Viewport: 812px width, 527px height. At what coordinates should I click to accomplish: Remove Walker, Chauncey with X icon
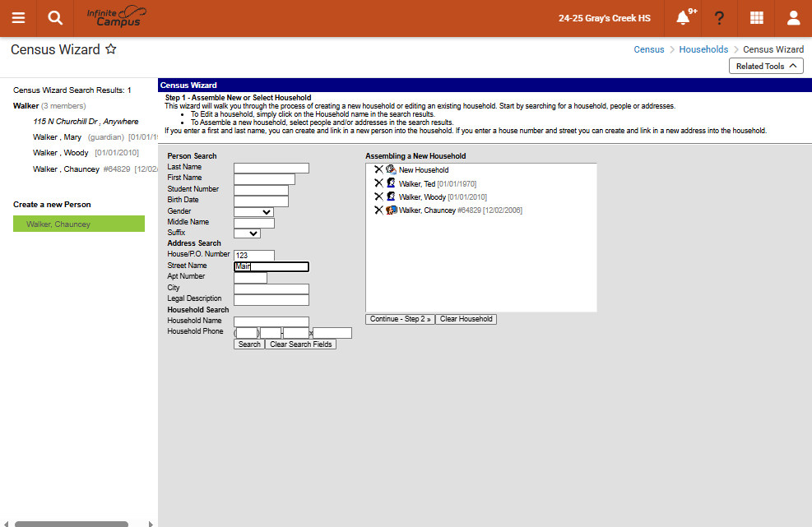click(x=378, y=210)
